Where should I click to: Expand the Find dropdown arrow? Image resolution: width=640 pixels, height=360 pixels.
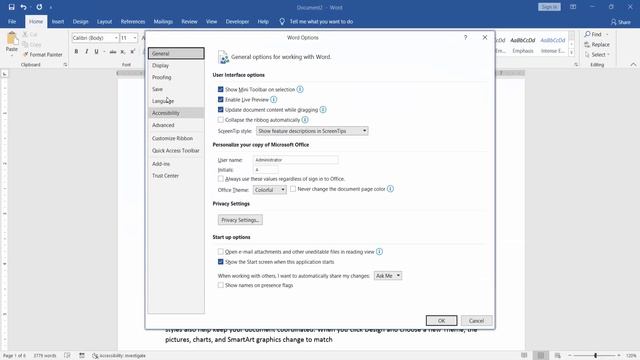607,34
